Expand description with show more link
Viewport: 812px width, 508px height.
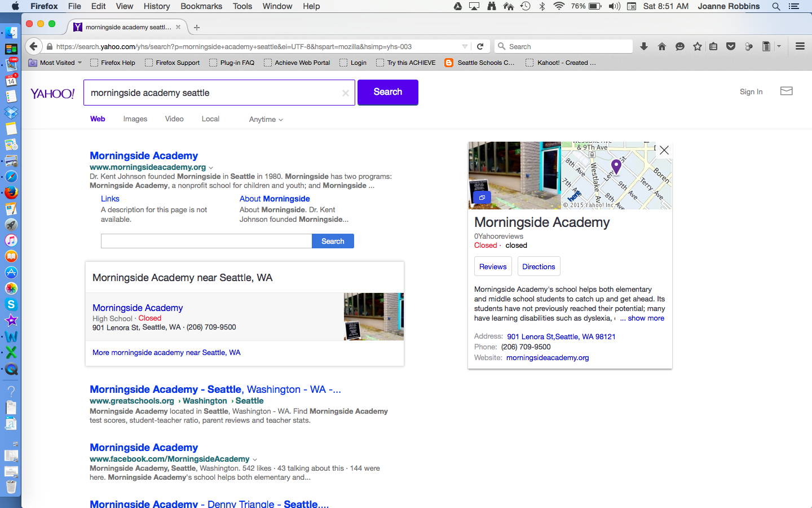tap(646, 318)
